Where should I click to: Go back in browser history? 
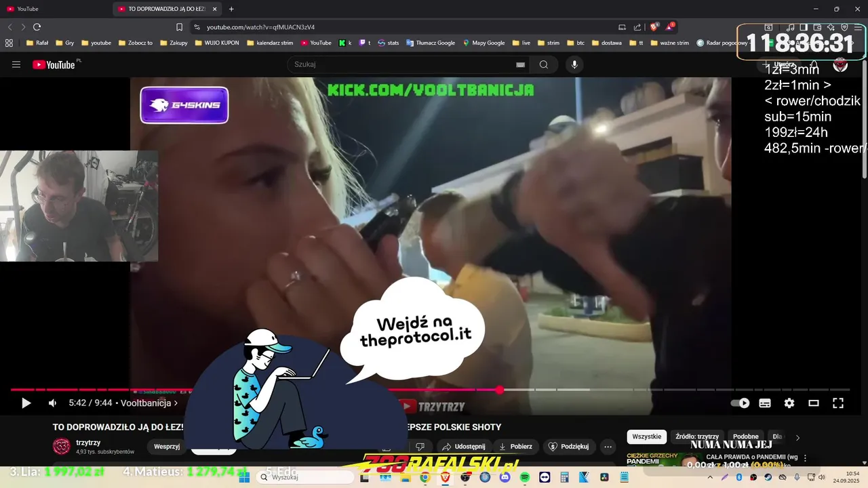[x=9, y=27]
